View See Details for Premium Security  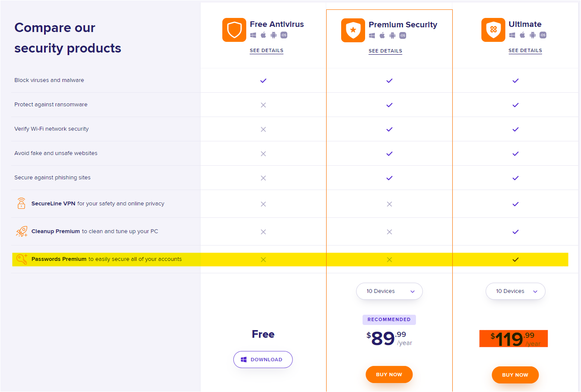click(x=385, y=51)
